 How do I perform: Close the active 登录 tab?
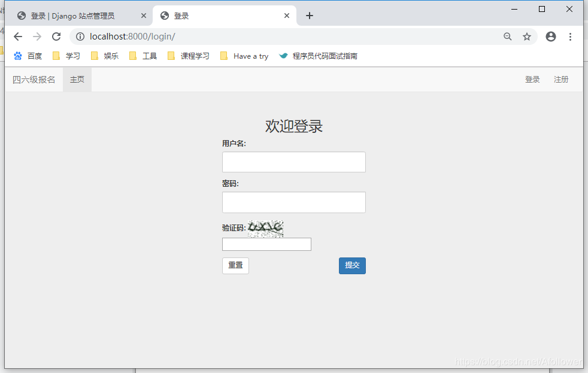click(x=287, y=16)
